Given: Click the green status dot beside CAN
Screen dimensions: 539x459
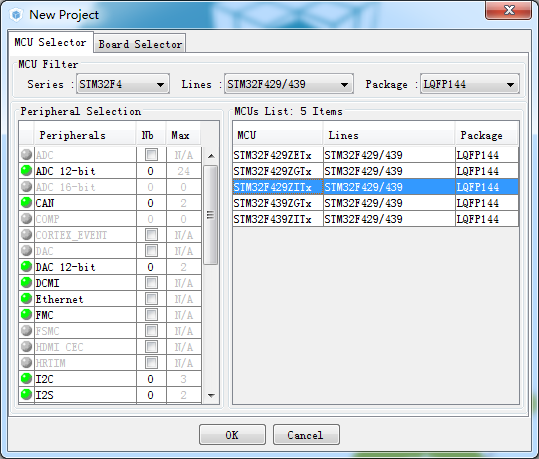Looking at the screenshot, I should [26, 203].
